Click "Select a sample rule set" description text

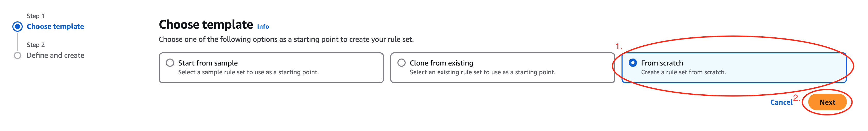(248, 72)
